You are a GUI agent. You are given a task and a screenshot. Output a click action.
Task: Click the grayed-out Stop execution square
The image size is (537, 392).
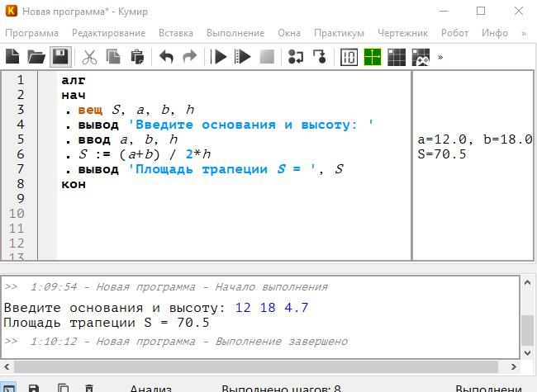point(267,57)
